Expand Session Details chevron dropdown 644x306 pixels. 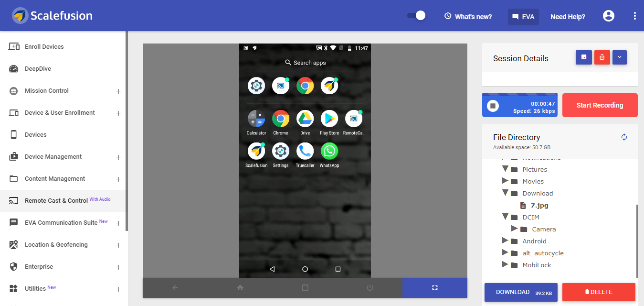tap(620, 57)
